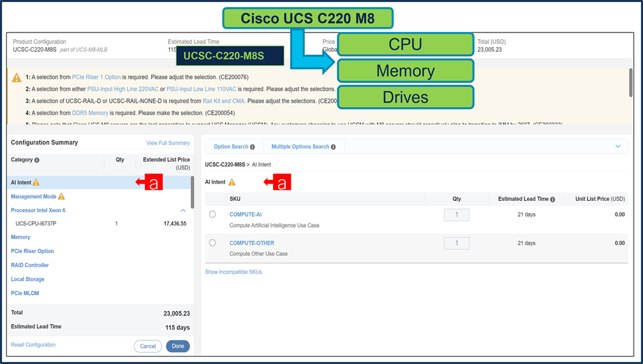Open the RAID Controller category

point(30,265)
